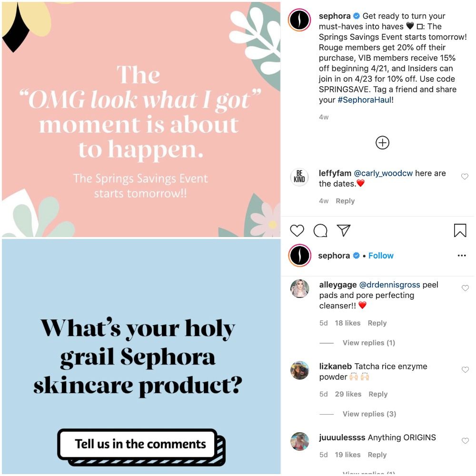Open the @carly_woodcw mention

click(x=383, y=173)
